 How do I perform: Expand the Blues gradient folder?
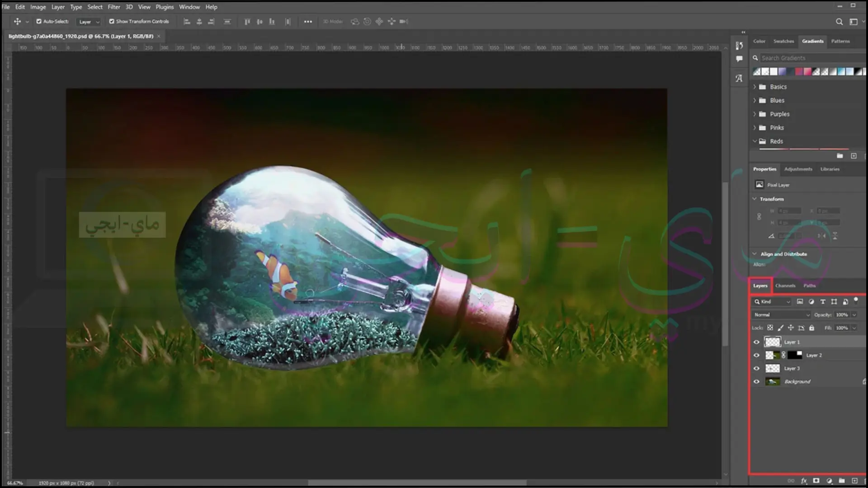point(755,100)
